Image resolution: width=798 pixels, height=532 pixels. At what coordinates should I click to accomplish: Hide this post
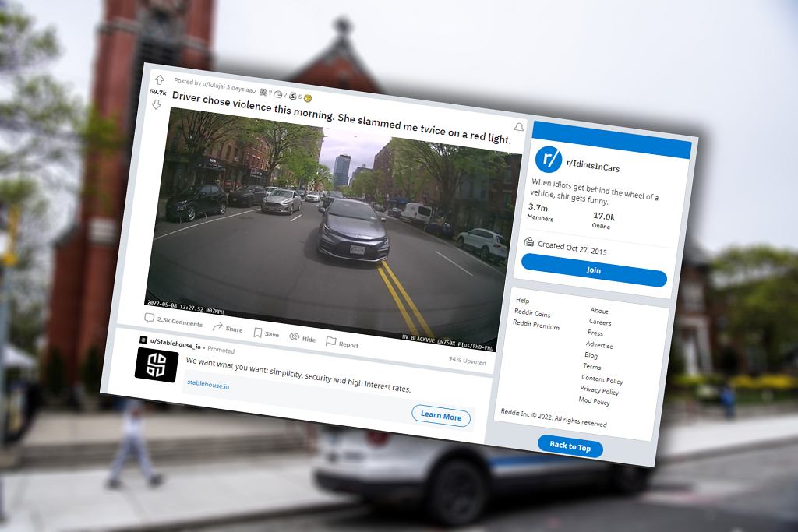point(302,338)
